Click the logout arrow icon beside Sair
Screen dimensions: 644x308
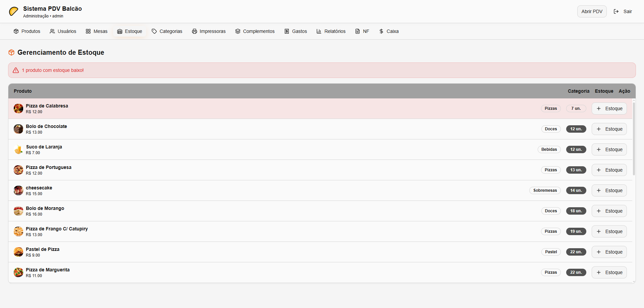pos(616,11)
